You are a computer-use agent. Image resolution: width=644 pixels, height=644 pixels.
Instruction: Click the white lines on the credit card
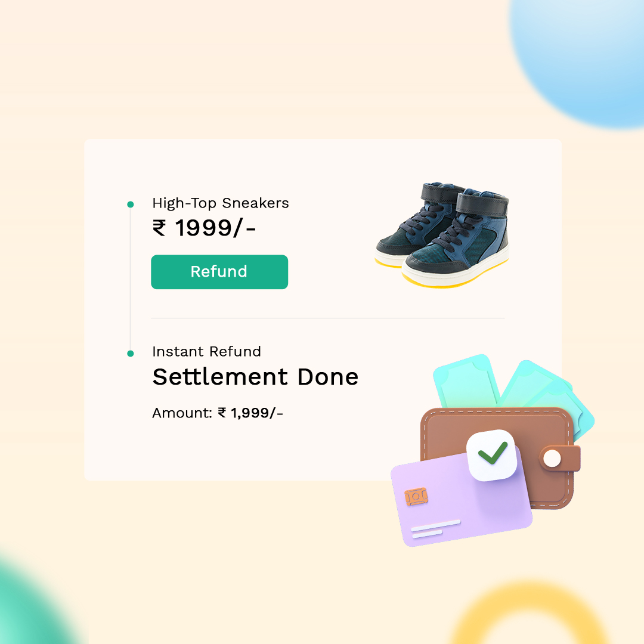[435, 529]
